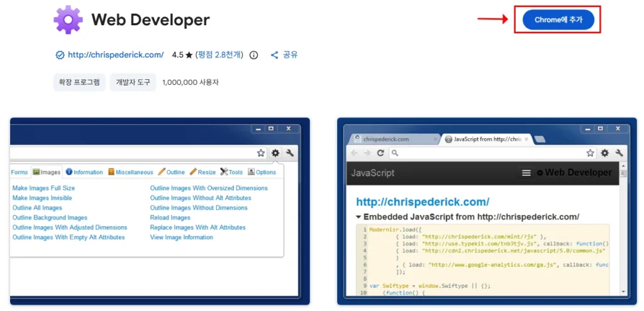The width and height of the screenshot is (644, 311).
Task: Click the verified badge icon beside publisher link
Action: pyautogui.click(x=60, y=55)
